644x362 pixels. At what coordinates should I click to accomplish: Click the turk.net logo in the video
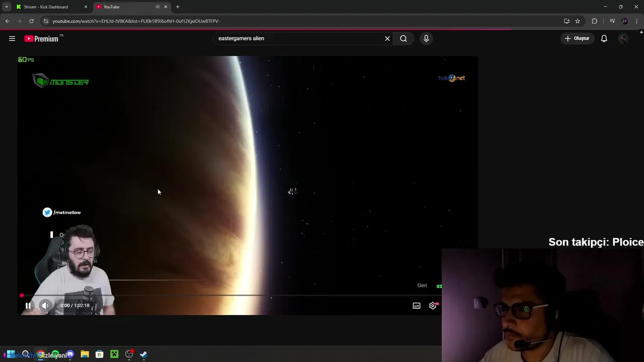(452, 78)
